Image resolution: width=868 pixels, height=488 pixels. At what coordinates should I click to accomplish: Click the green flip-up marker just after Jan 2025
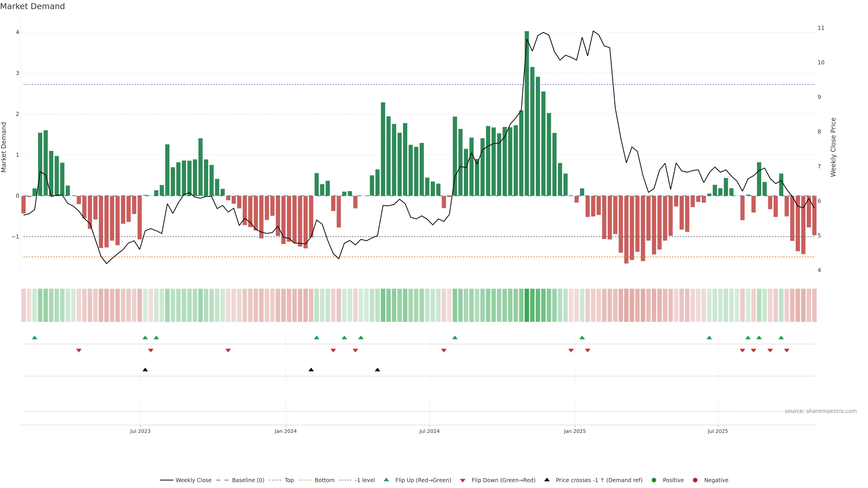582,338
